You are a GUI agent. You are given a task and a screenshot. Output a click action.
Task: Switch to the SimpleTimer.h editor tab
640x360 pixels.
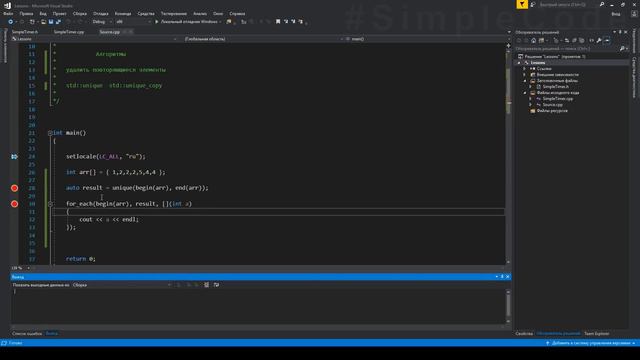point(24,32)
